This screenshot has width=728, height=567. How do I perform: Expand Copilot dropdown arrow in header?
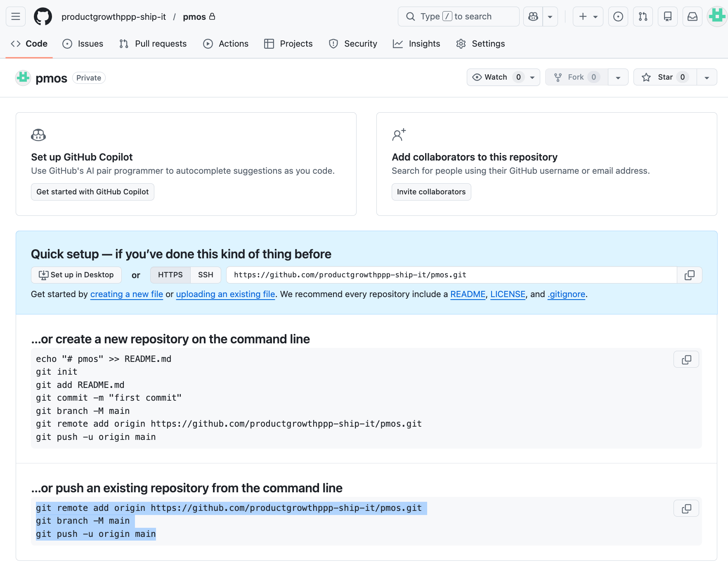[x=550, y=17]
